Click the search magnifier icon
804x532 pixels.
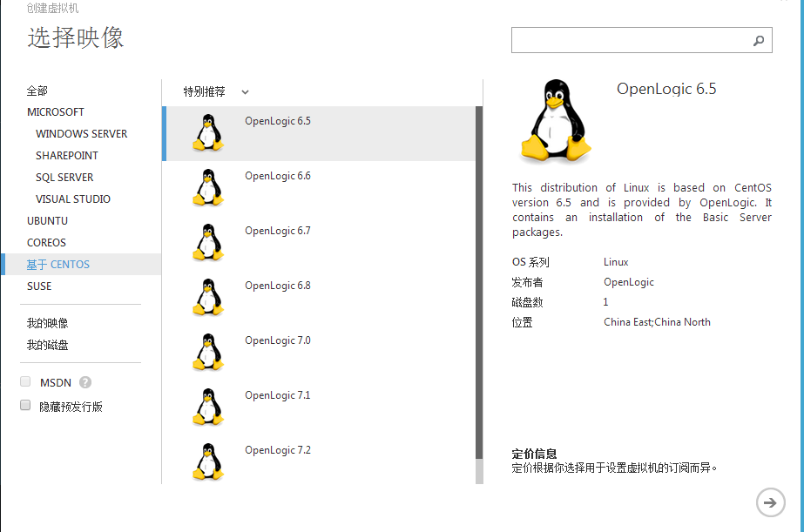759,41
